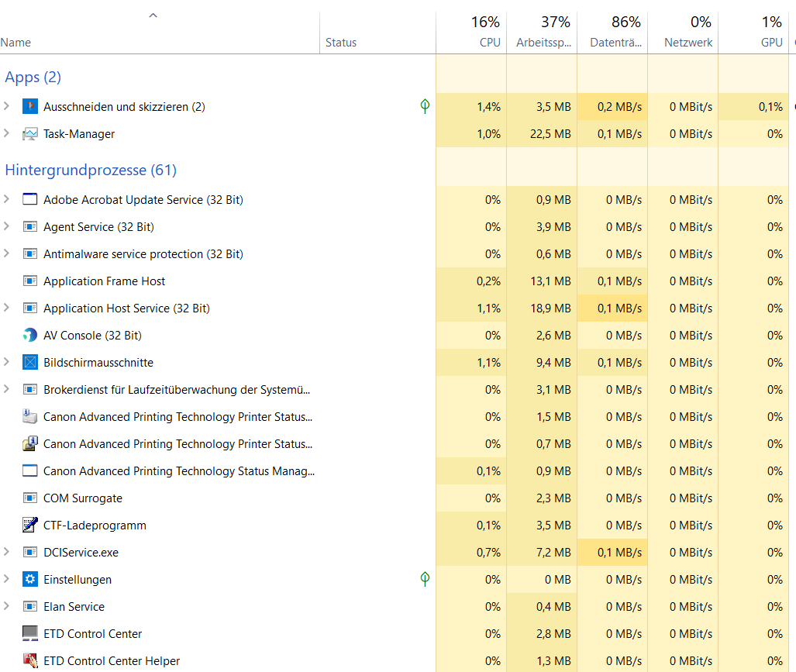Expand the DCIService.exe process row
The image size is (796, 672).
click(7, 552)
